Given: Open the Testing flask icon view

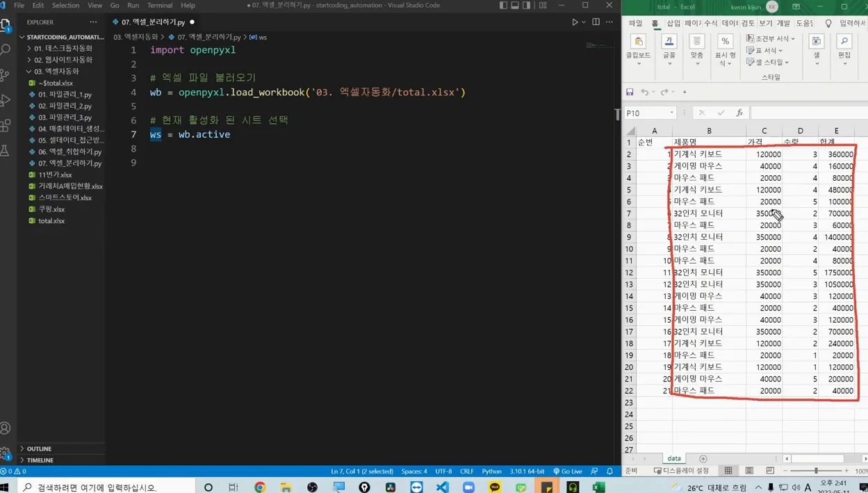Looking at the screenshot, I should click(x=6, y=150).
